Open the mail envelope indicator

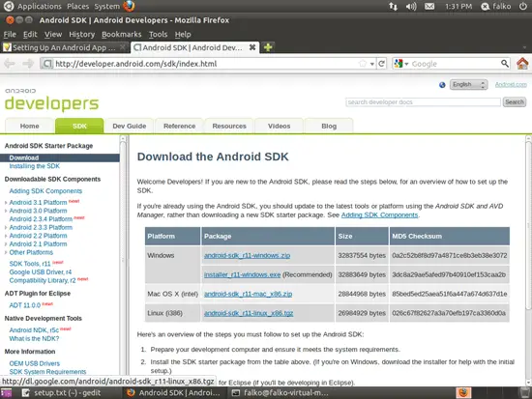coord(429,6)
